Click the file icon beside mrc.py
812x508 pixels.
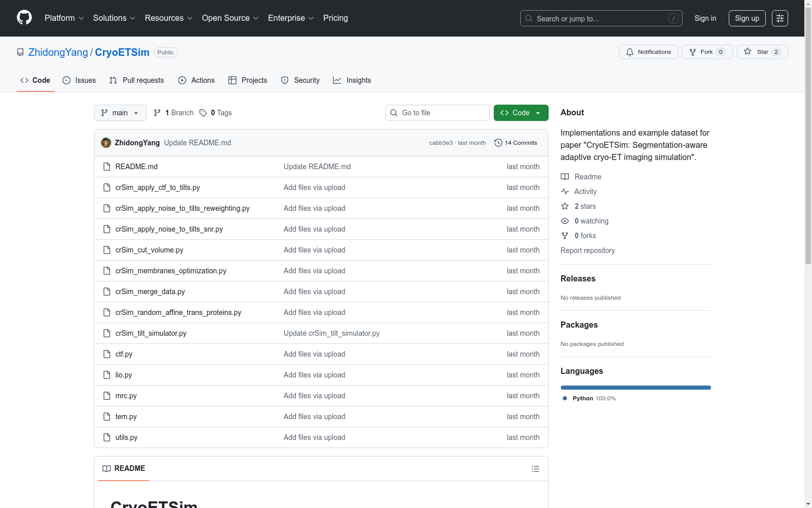[x=107, y=396]
